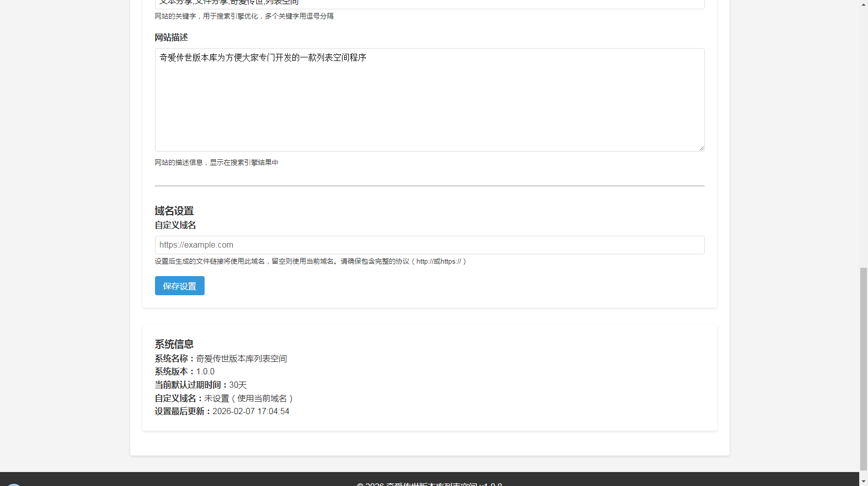Click the 系统信息 section heading

pyautogui.click(x=174, y=344)
